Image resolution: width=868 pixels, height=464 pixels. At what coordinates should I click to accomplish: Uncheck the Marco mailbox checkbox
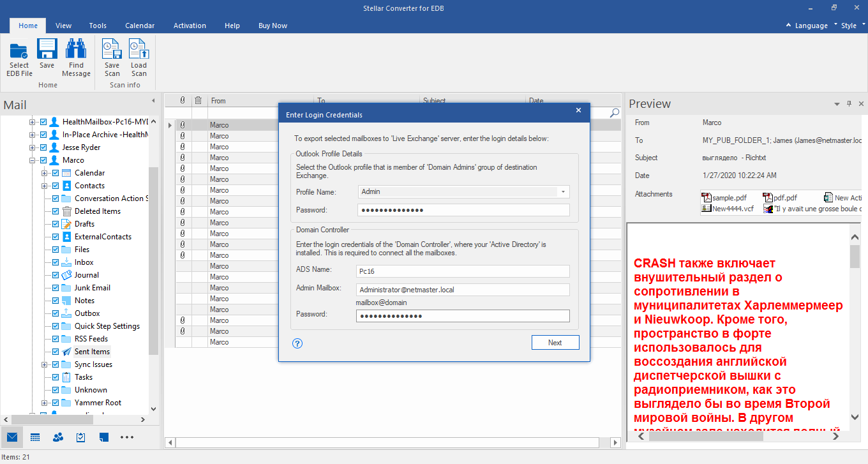tap(43, 160)
